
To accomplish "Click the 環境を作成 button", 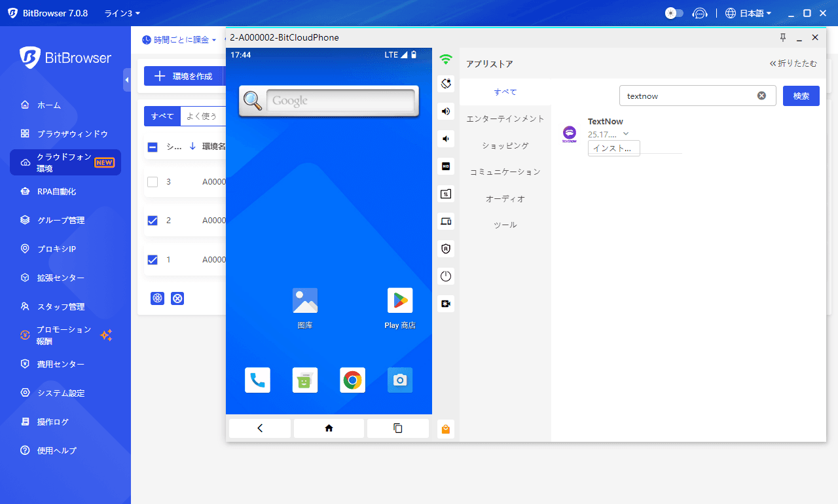I will click(x=184, y=76).
